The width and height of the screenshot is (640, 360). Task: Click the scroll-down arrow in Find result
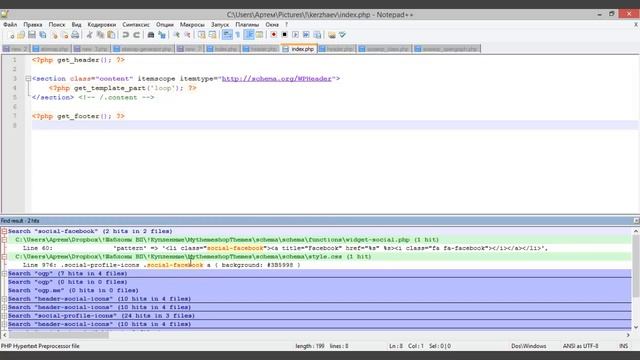click(x=636, y=327)
